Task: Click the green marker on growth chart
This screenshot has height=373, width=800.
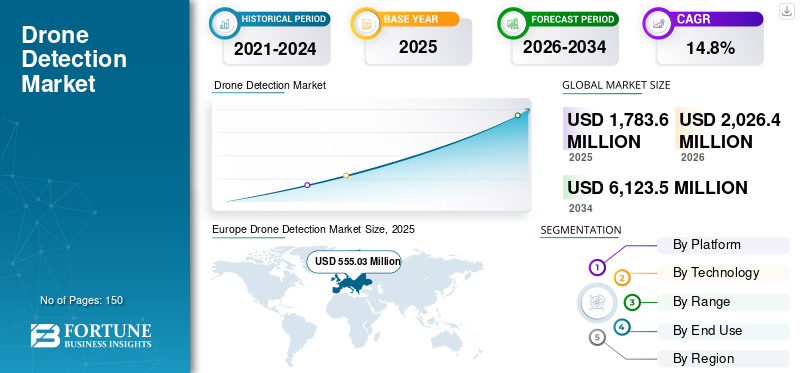Action: tap(517, 115)
